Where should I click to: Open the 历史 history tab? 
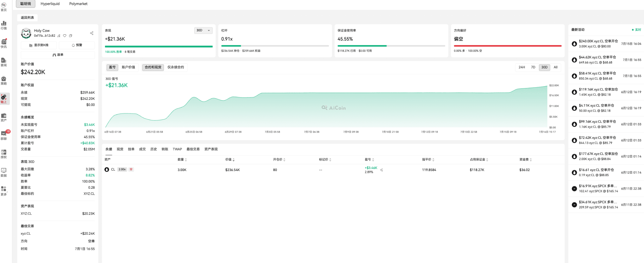point(154,149)
